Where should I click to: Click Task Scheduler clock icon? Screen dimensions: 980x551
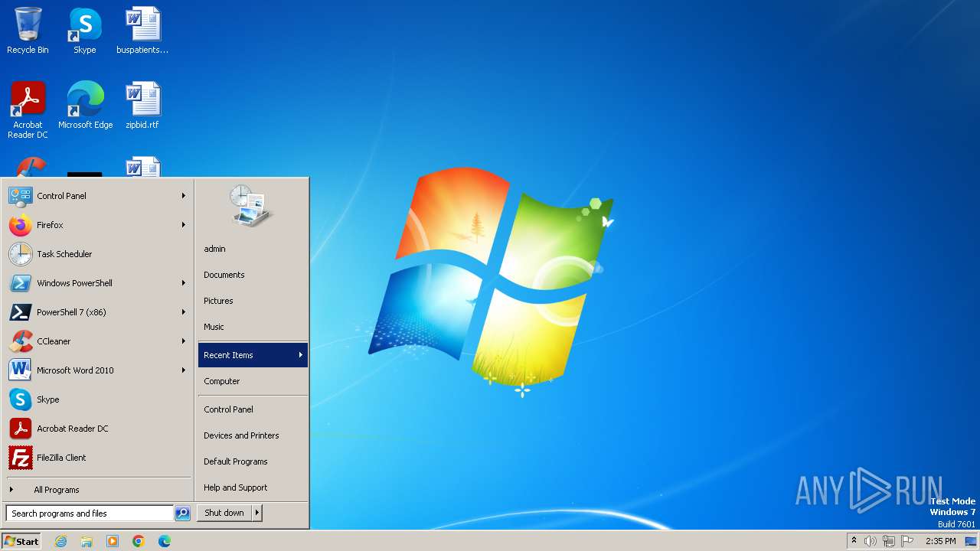20,254
